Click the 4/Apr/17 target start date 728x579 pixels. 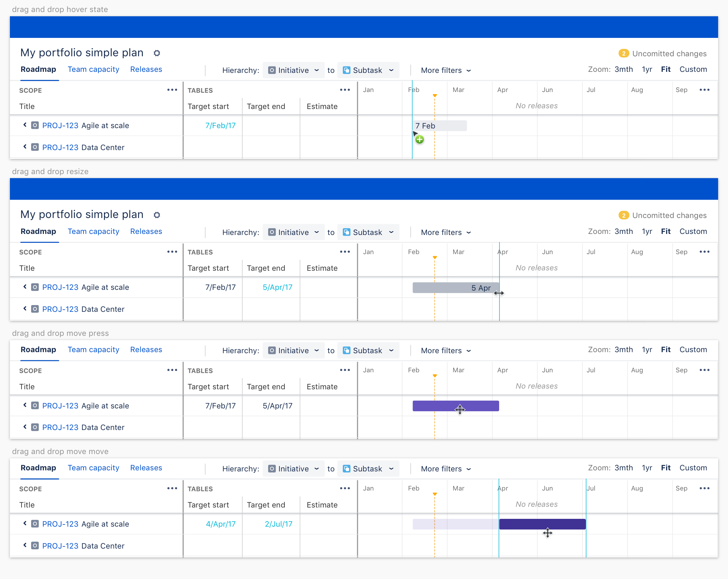[x=221, y=524]
